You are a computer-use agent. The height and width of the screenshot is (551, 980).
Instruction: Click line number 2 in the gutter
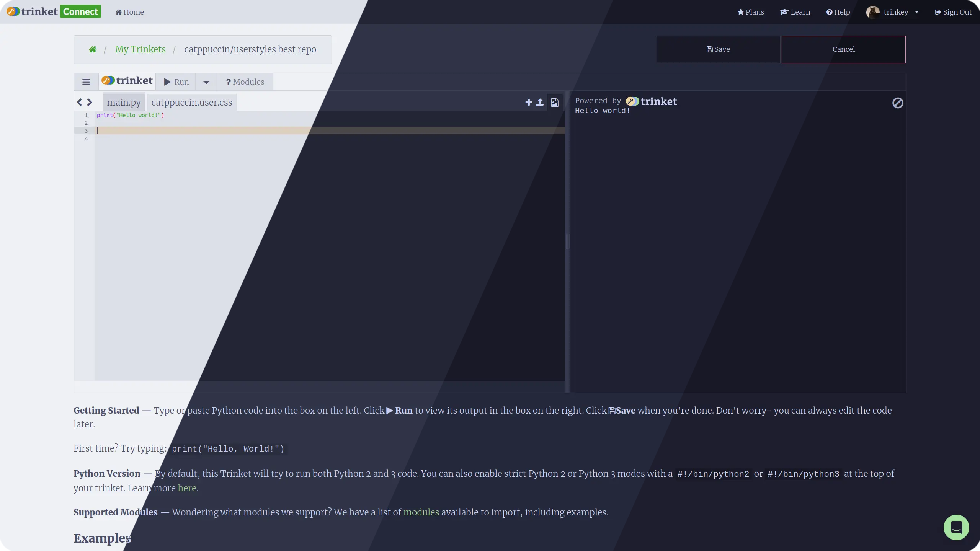(86, 123)
